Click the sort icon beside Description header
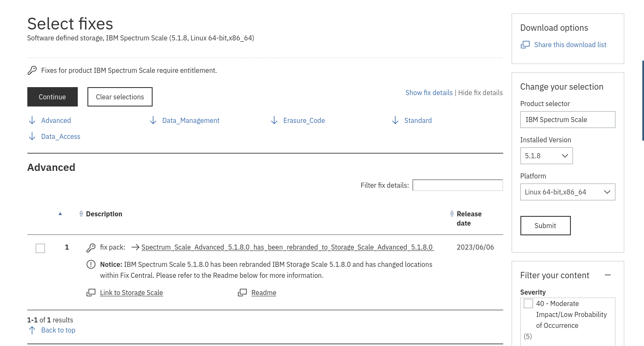The height and width of the screenshot is (346, 644). click(81, 214)
